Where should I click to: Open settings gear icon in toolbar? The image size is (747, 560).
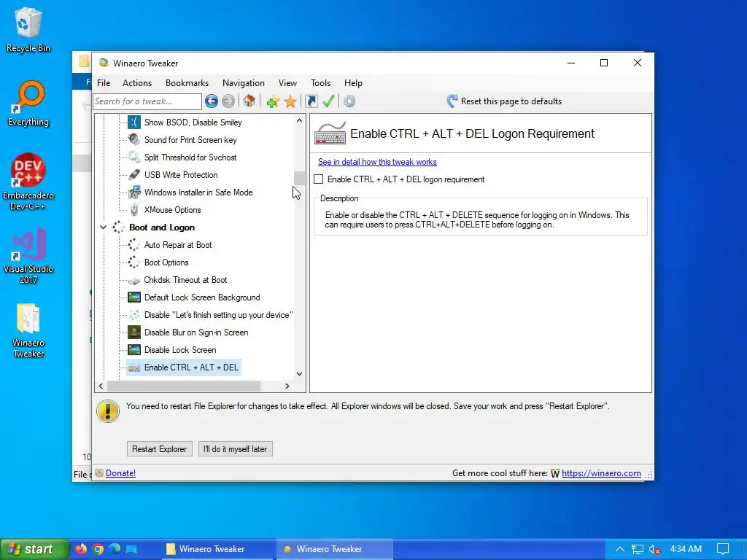[x=349, y=101]
